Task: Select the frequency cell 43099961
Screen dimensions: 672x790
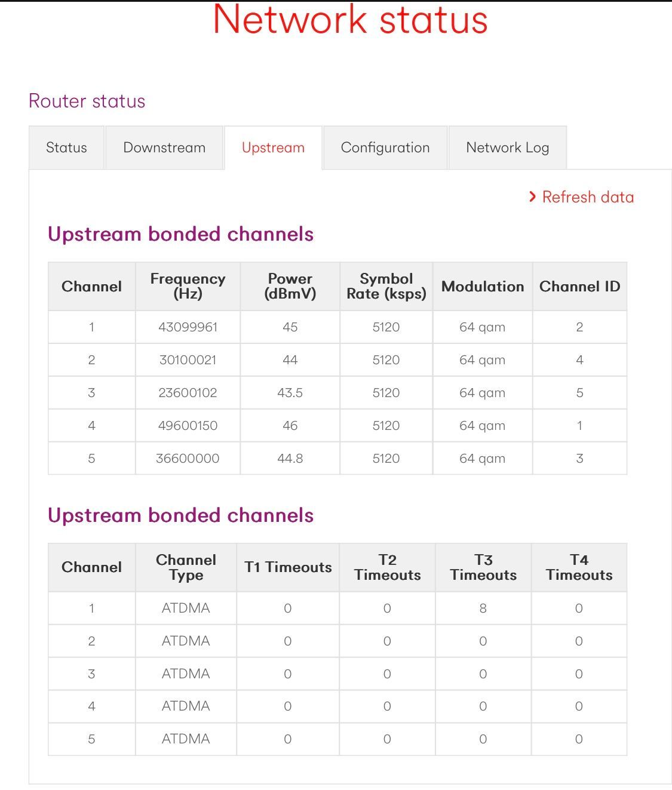Action: (x=188, y=327)
